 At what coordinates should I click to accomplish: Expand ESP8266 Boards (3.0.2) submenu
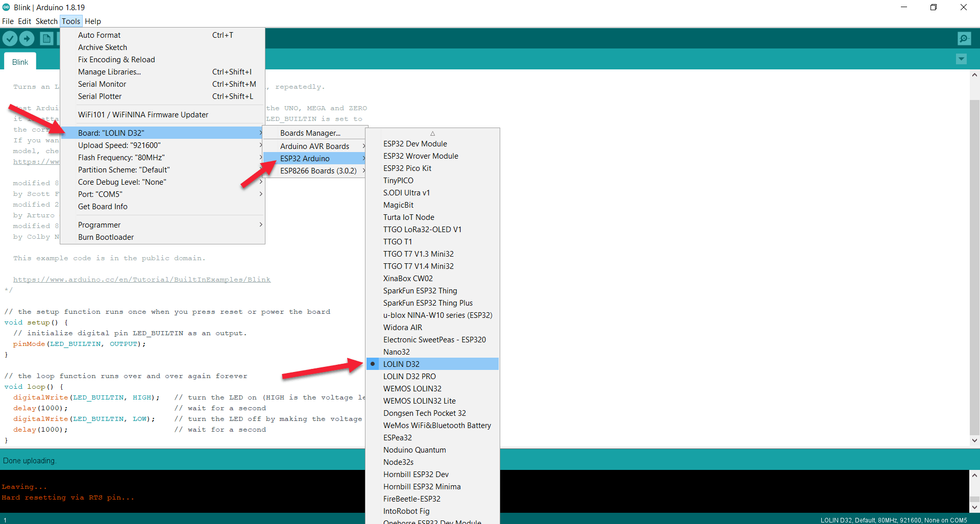tap(315, 171)
